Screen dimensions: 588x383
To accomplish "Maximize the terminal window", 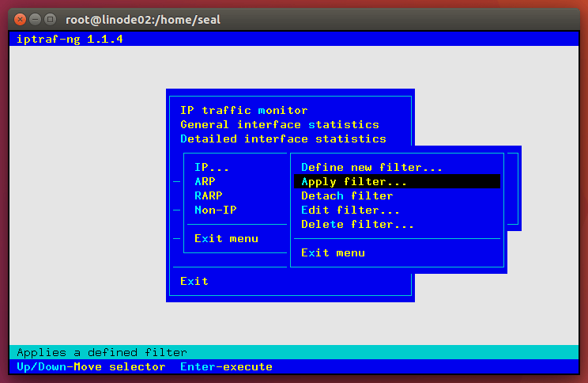I will click(49, 18).
